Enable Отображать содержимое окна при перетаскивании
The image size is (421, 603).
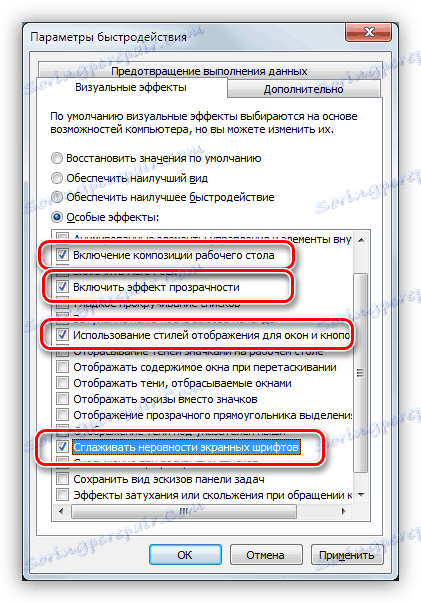62,367
